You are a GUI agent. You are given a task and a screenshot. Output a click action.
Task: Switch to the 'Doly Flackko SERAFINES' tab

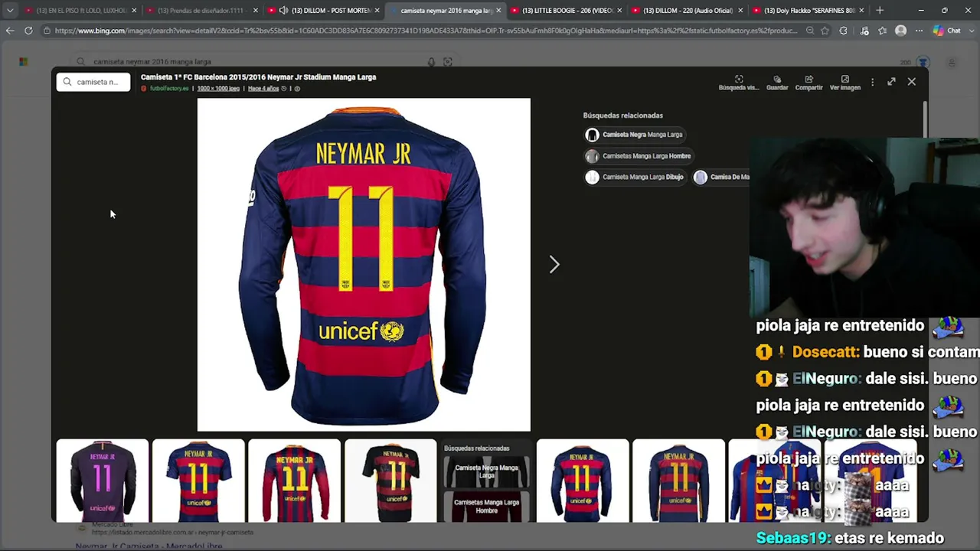point(808,11)
